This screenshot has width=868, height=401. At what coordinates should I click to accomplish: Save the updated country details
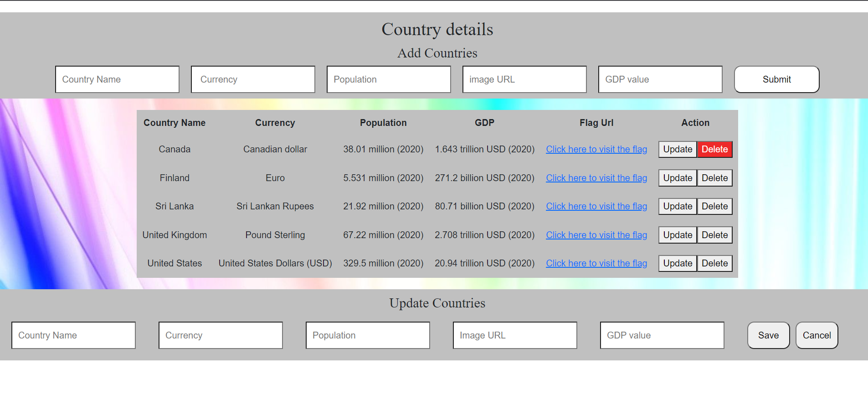(x=768, y=335)
